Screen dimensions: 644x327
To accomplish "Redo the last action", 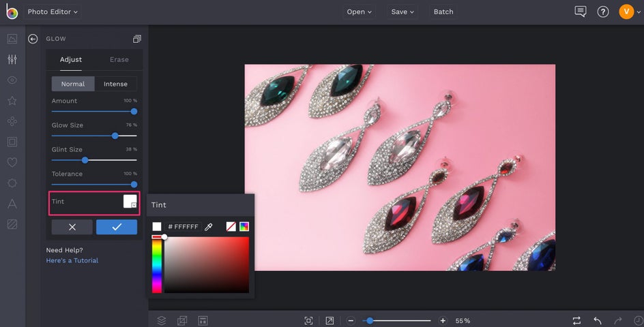I will pos(617,320).
